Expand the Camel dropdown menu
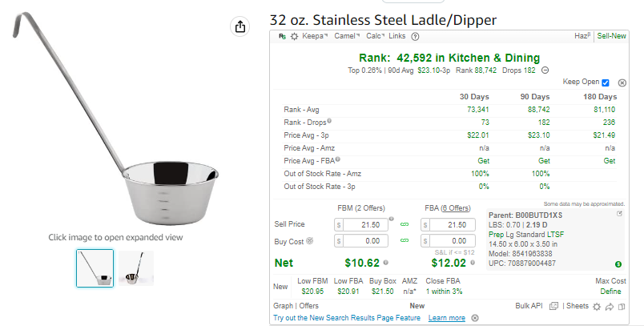Image resolution: width=644 pixels, height=326 pixels. [x=347, y=36]
